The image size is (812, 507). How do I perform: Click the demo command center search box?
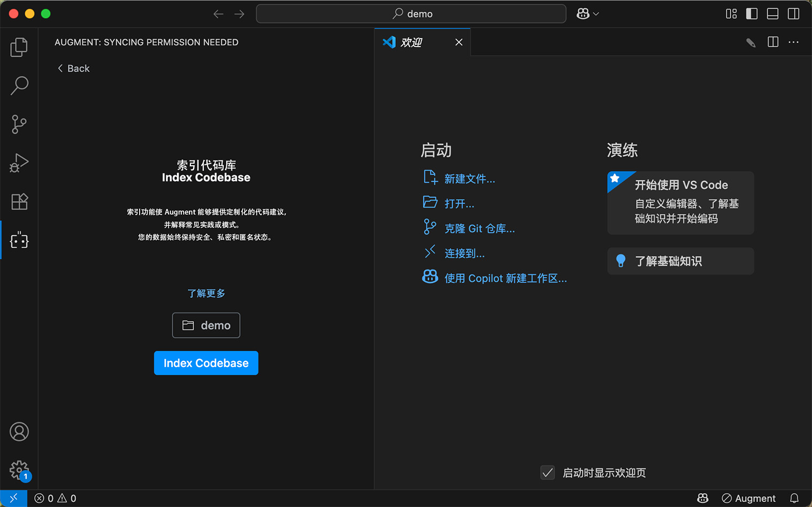pyautogui.click(x=411, y=13)
